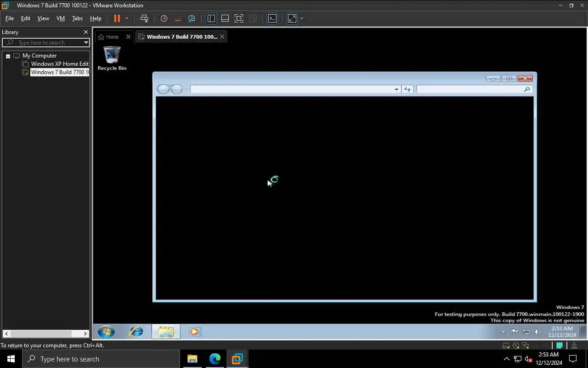
Task: Click the Explorer forward navigation button
Action: coord(177,89)
